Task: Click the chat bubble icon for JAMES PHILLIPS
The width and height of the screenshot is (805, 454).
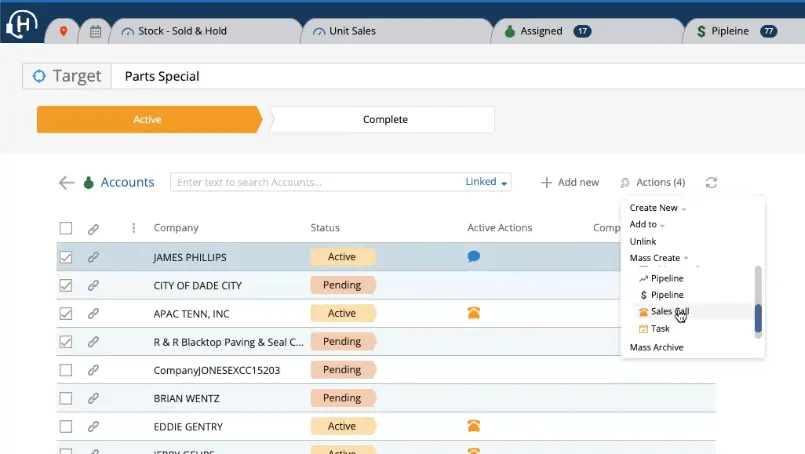Action: click(x=474, y=257)
